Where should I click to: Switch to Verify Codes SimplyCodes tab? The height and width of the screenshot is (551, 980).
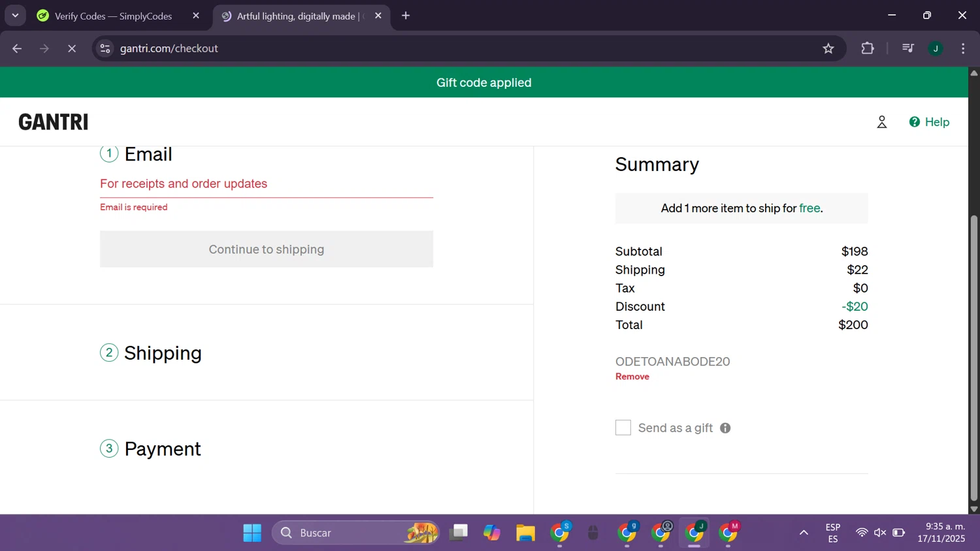click(113, 16)
